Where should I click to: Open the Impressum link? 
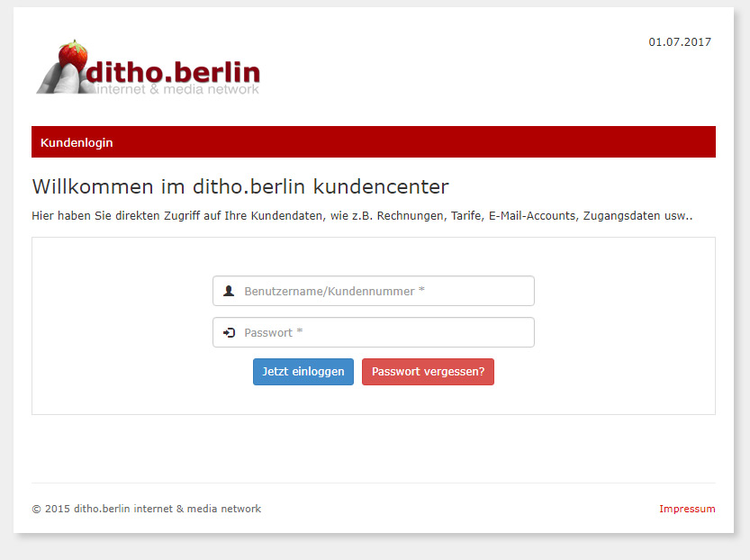click(x=687, y=509)
